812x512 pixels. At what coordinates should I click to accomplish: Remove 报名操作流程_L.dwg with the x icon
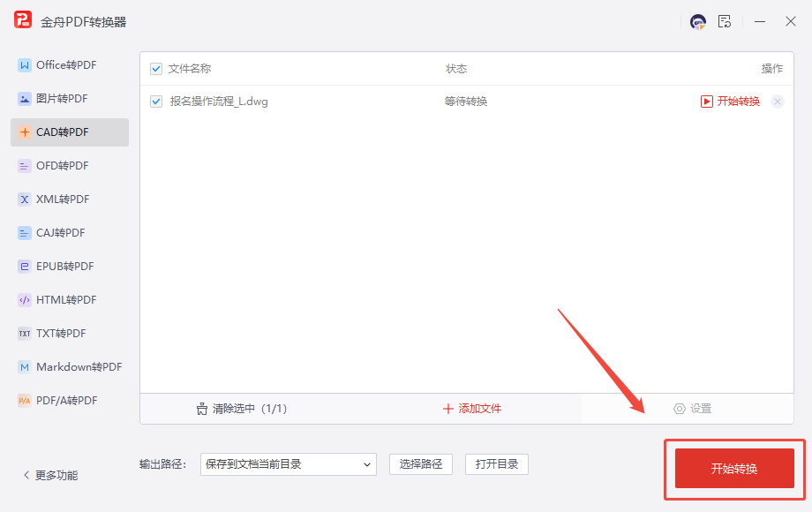click(778, 102)
